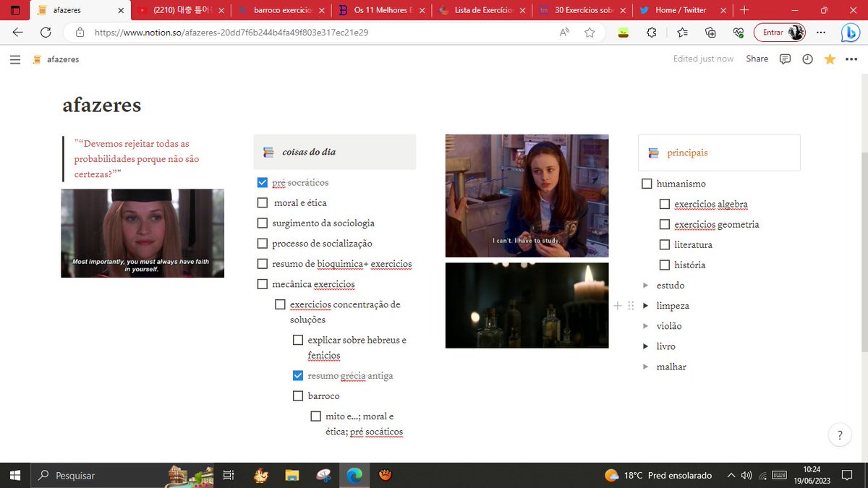Open the Notion help question mark button
This screenshot has height=488, width=868.
click(x=840, y=435)
